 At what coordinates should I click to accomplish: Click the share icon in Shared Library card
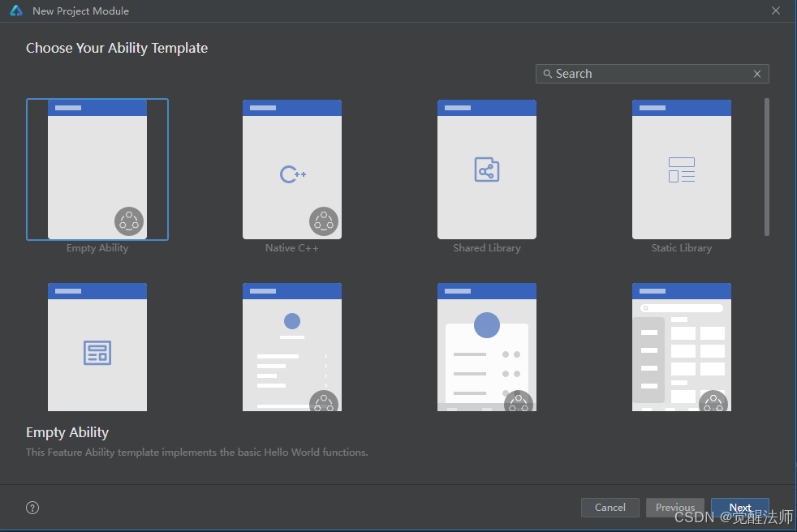tap(486, 169)
